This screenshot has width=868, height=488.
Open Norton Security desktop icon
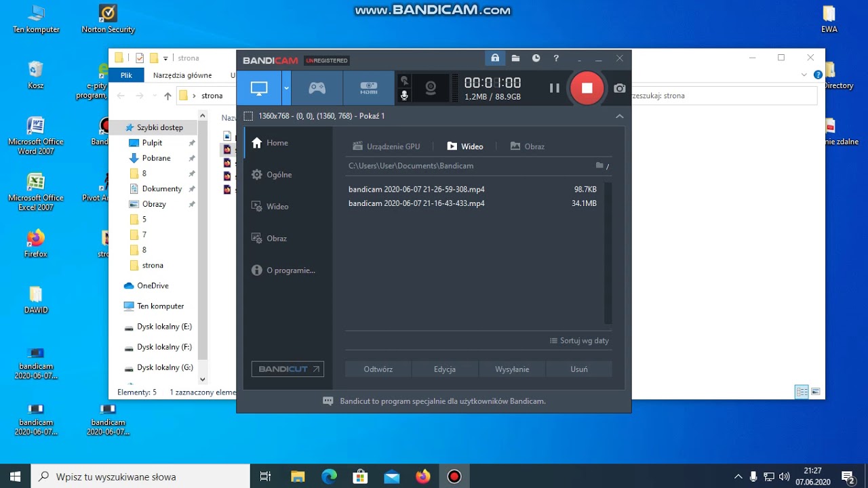pos(108,19)
